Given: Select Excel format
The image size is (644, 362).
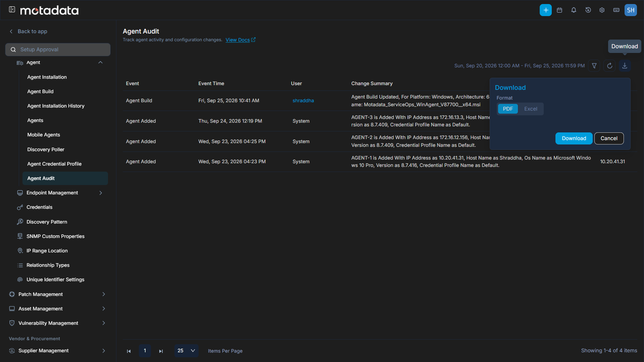Looking at the screenshot, I should click(531, 109).
